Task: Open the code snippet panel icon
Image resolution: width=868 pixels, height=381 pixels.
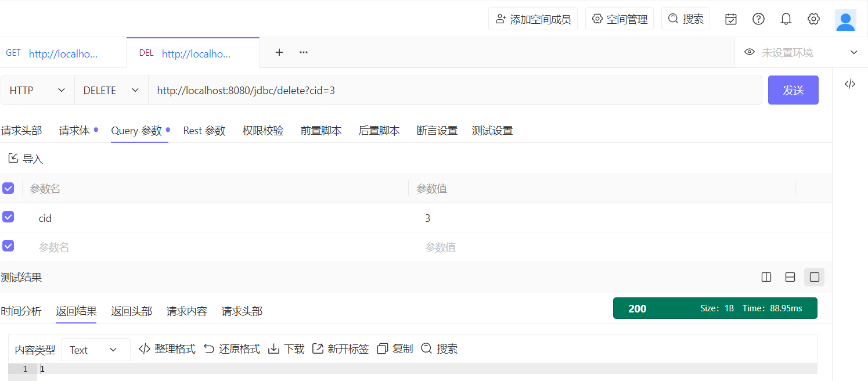Action: (850, 84)
